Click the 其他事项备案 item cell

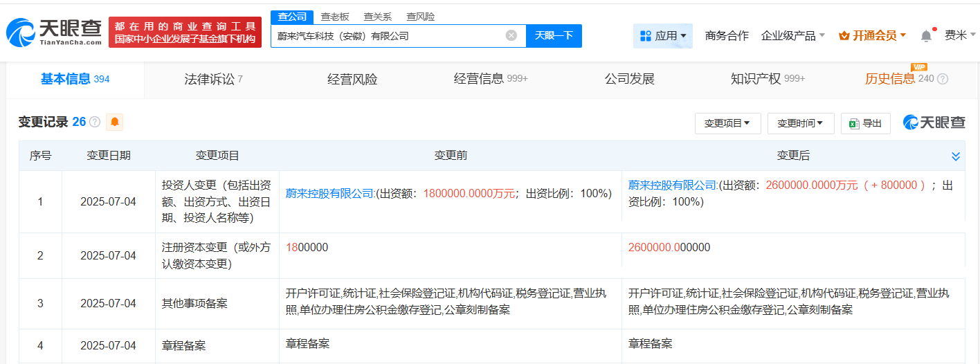pos(217,303)
